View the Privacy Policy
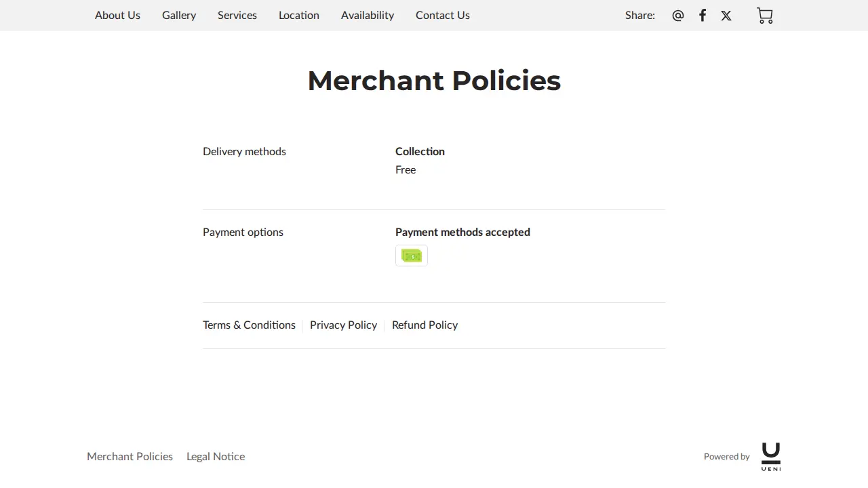 click(343, 325)
